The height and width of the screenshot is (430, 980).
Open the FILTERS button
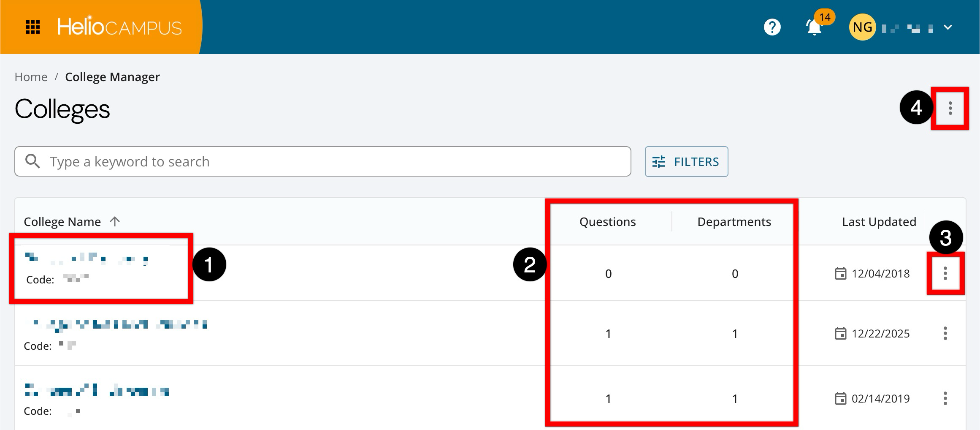pyautogui.click(x=686, y=162)
